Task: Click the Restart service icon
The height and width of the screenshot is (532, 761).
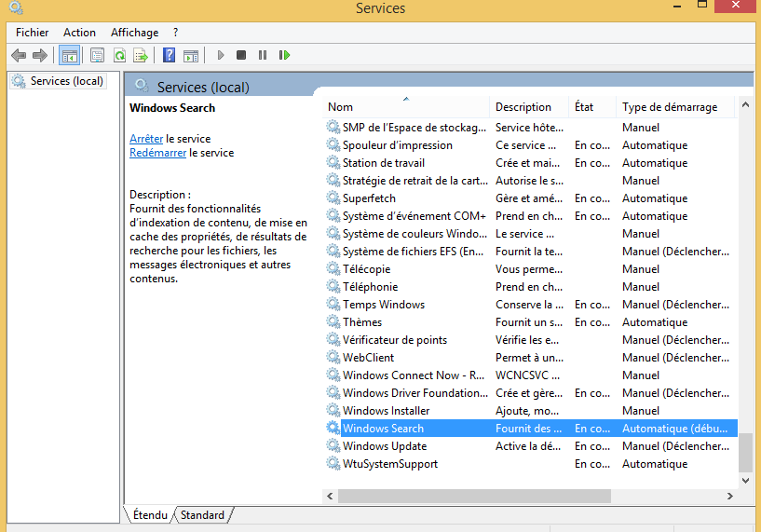Action: click(284, 55)
